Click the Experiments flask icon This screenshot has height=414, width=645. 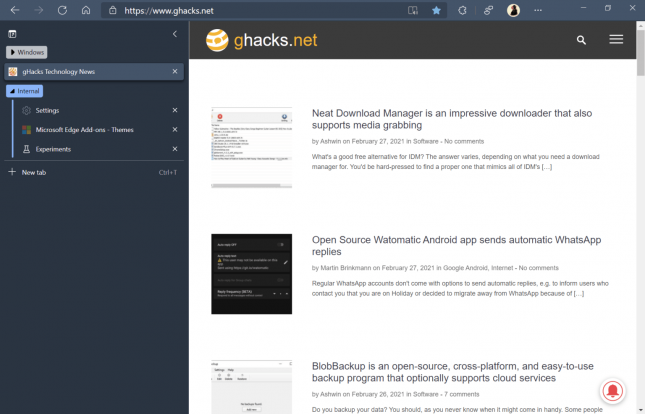click(26, 149)
